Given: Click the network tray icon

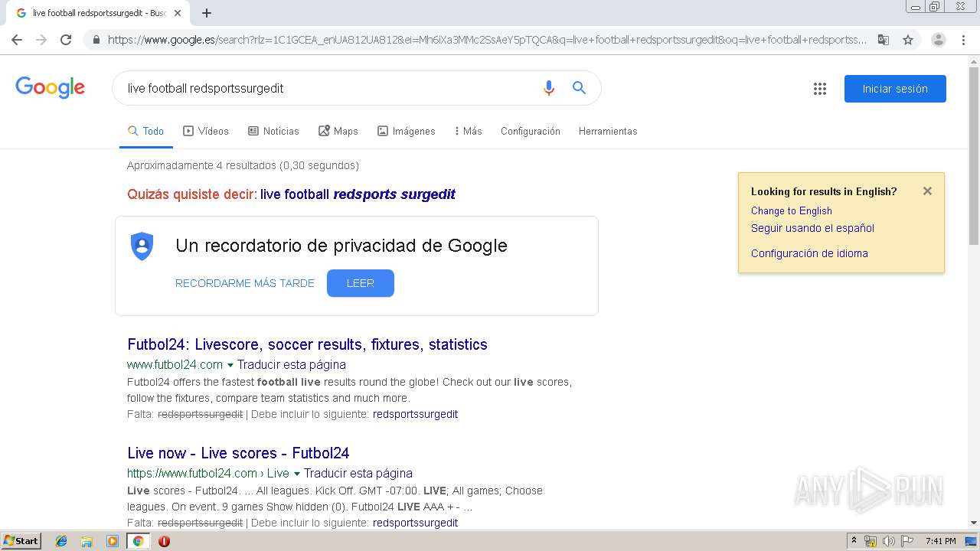Looking at the screenshot, I should pyautogui.click(x=871, y=541).
